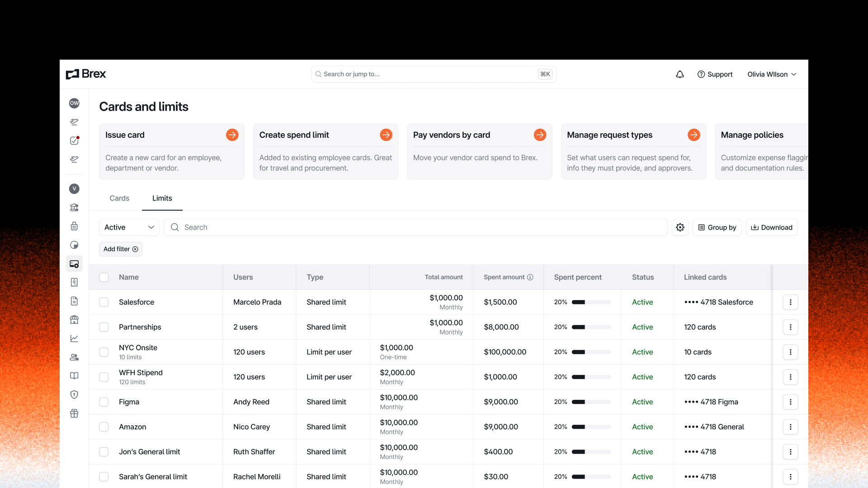Click the Status column header
868x488 pixels.
click(x=643, y=277)
